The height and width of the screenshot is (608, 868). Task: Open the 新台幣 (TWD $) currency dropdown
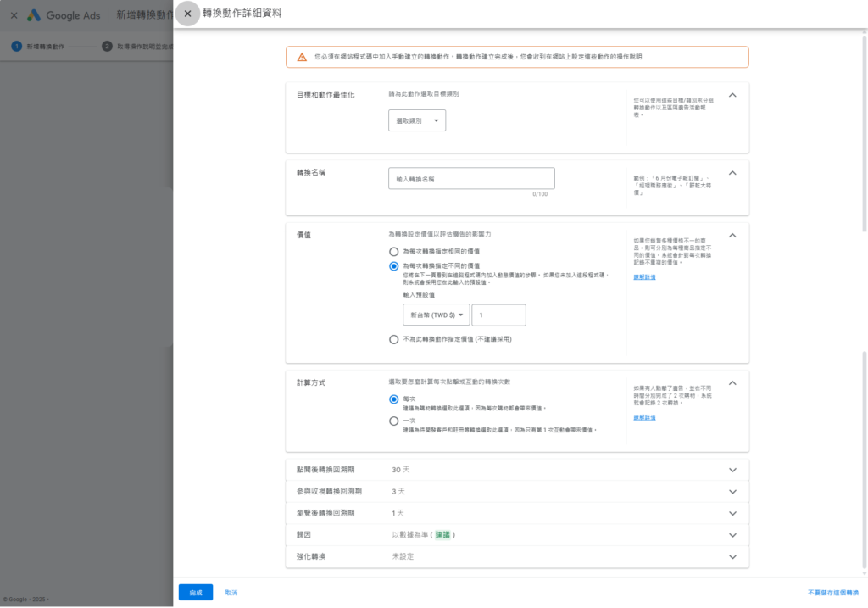436,315
